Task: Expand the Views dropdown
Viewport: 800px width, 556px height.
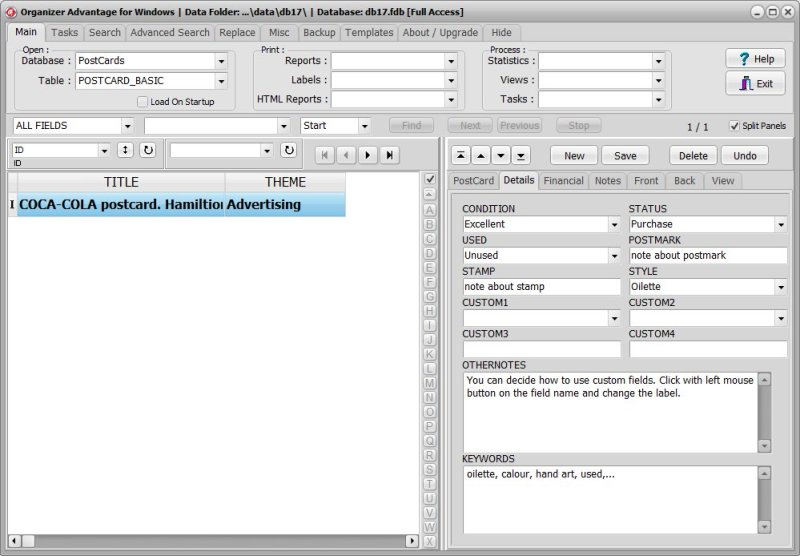Action: [x=658, y=80]
